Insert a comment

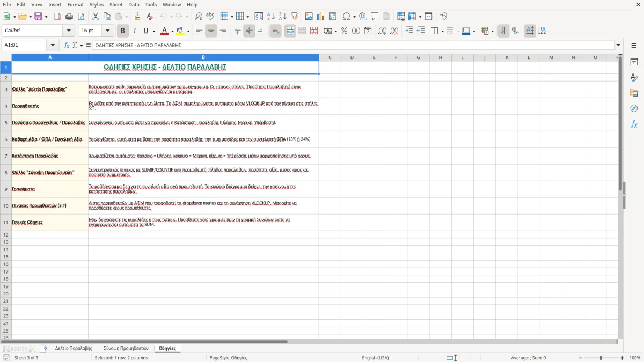pyautogui.click(x=375, y=17)
